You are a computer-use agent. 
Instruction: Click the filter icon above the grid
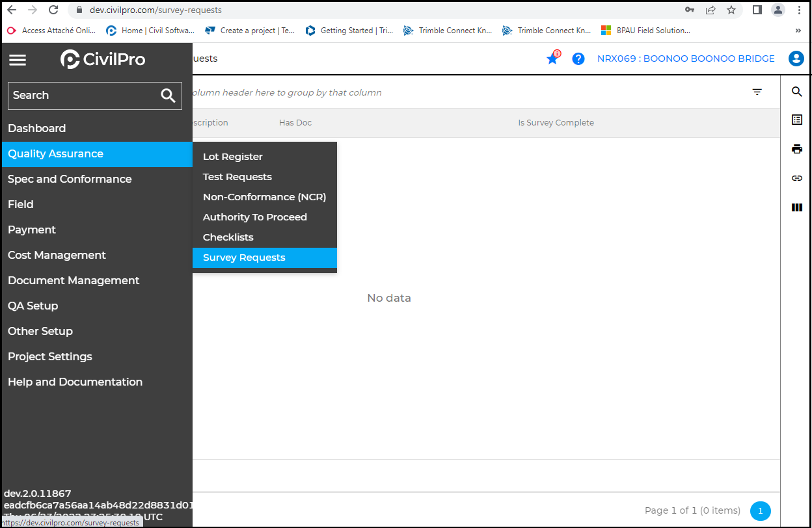tap(757, 92)
